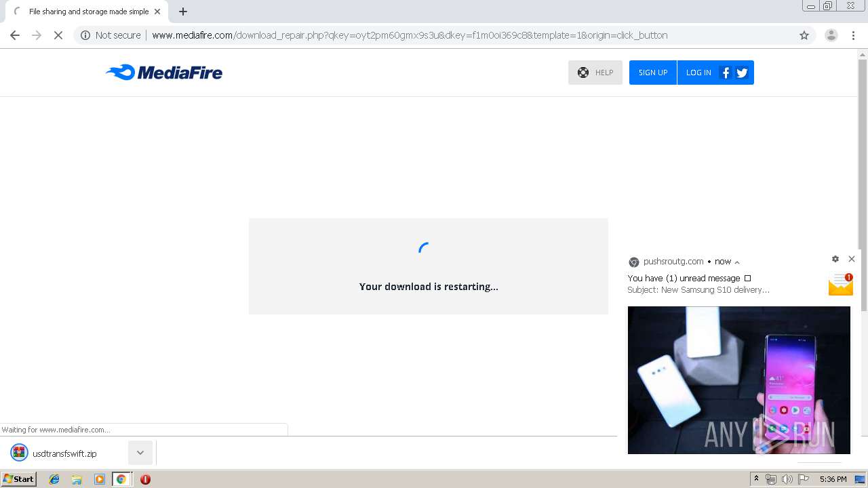
Task: Expand download item options arrow
Action: pyautogui.click(x=140, y=453)
